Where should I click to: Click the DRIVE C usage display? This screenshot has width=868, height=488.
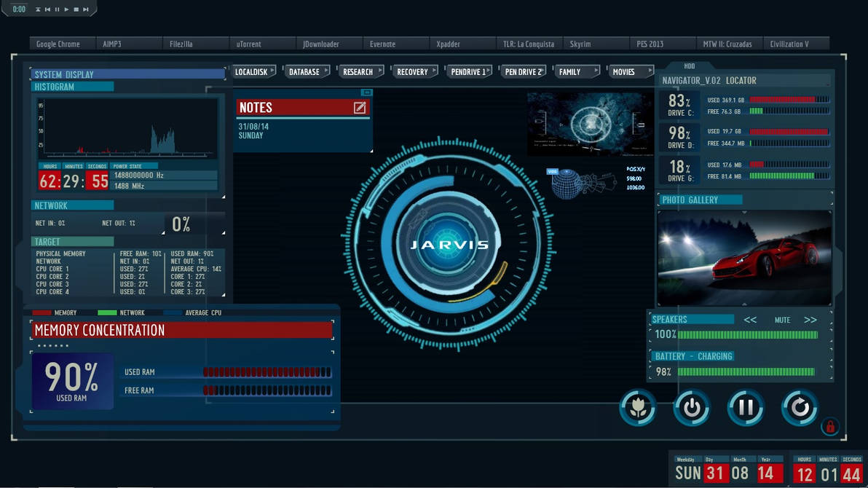pos(679,106)
